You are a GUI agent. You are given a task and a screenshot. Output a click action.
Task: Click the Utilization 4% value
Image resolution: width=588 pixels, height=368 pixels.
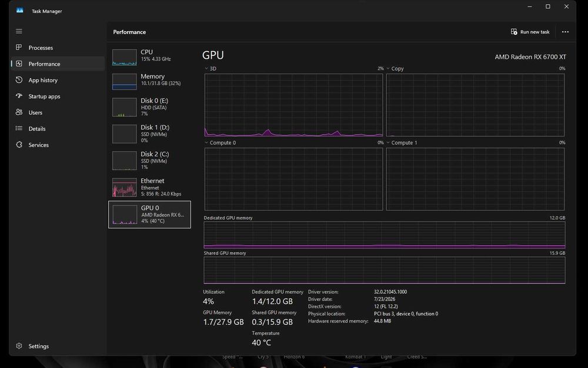pos(209,301)
